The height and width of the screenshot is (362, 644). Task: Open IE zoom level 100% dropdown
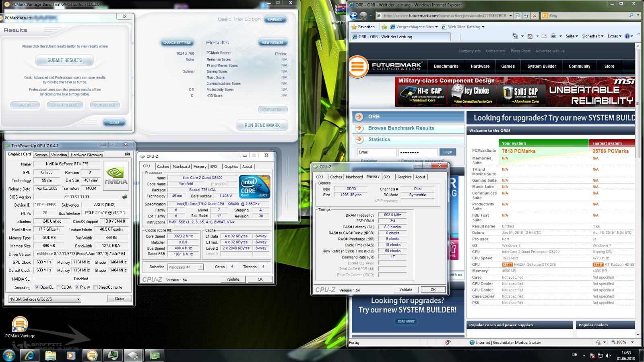pos(632,342)
